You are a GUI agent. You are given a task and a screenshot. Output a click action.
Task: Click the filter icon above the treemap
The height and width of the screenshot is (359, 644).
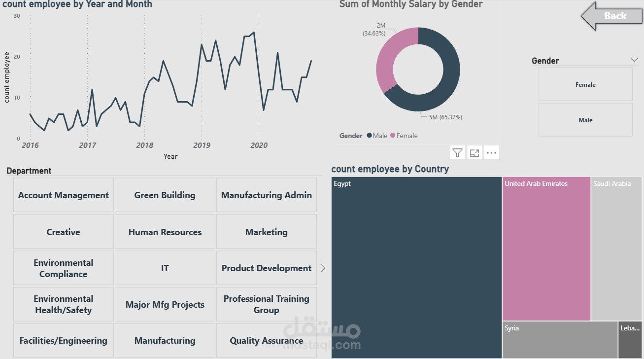(x=458, y=153)
